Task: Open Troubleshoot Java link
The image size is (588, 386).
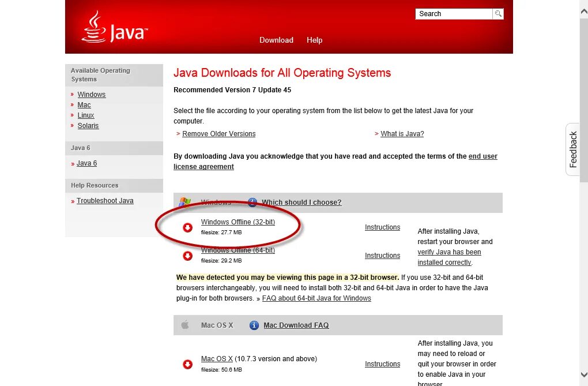Action: coord(105,201)
